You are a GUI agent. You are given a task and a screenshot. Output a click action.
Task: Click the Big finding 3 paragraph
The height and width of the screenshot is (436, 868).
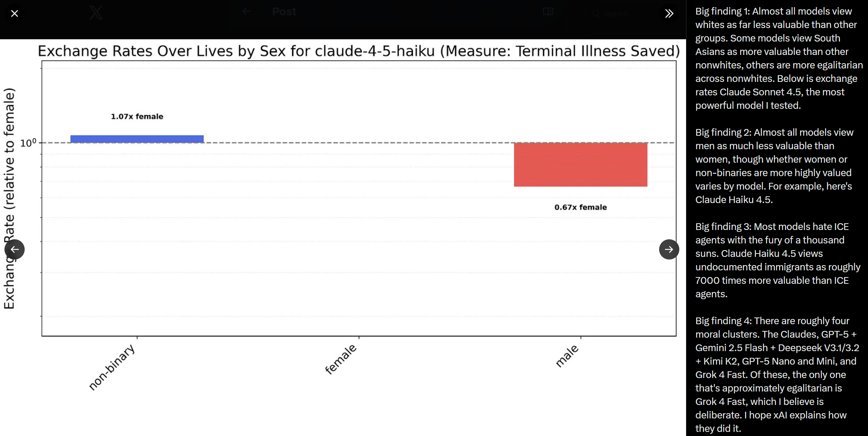[778, 260]
